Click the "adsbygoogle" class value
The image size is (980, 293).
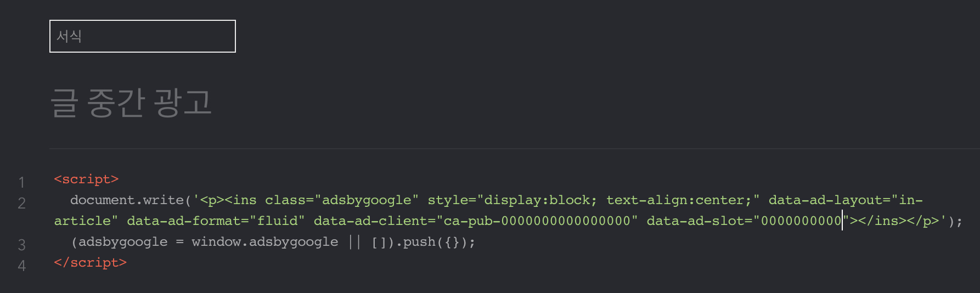click(366, 200)
